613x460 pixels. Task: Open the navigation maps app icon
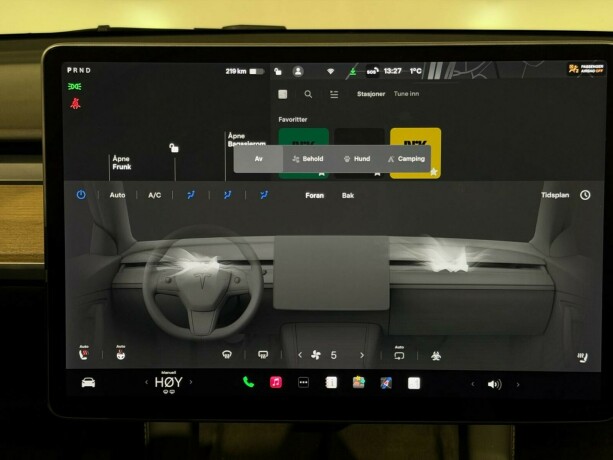click(x=386, y=383)
